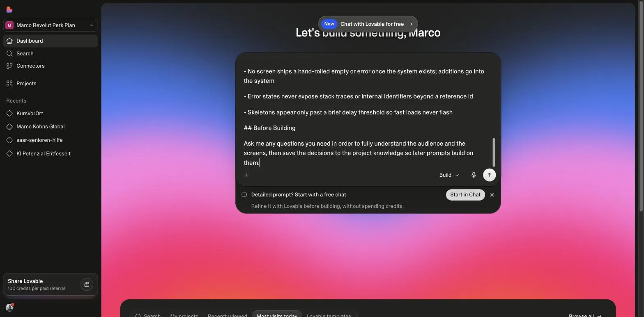Open the saar-senioren-hilfe recent project

point(50,140)
